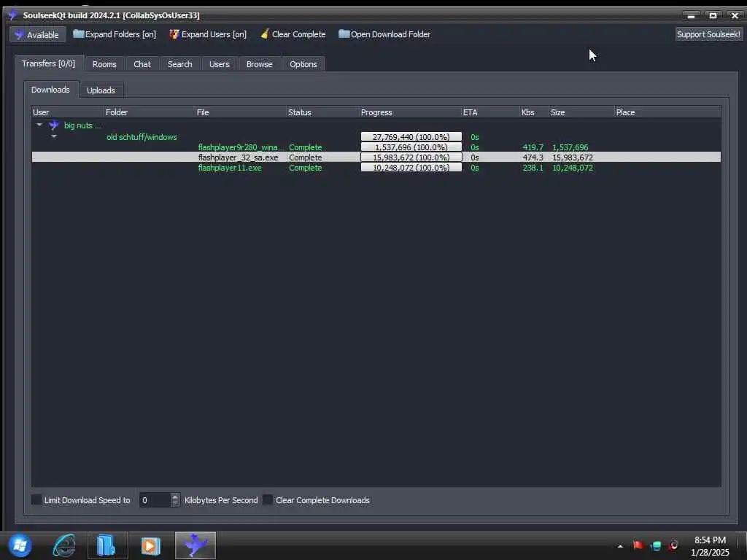Viewport: 747px width, 560px height.
Task: Click the red tray icon beside the network icon
Action: pos(673,545)
